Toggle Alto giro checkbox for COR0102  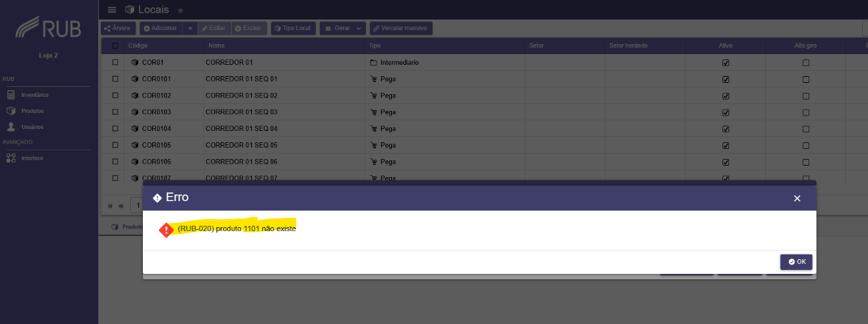pyautogui.click(x=806, y=96)
